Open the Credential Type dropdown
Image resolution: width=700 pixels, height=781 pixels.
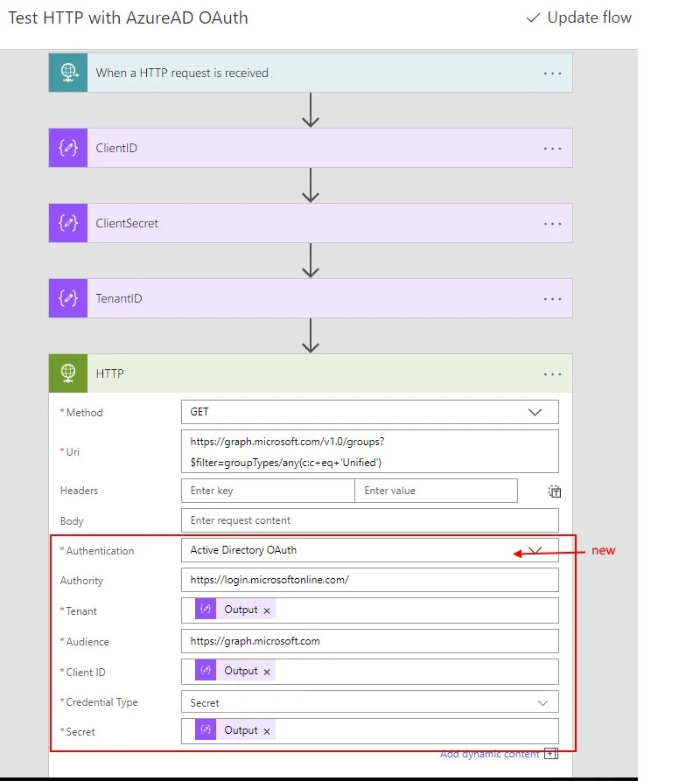pos(542,702)
